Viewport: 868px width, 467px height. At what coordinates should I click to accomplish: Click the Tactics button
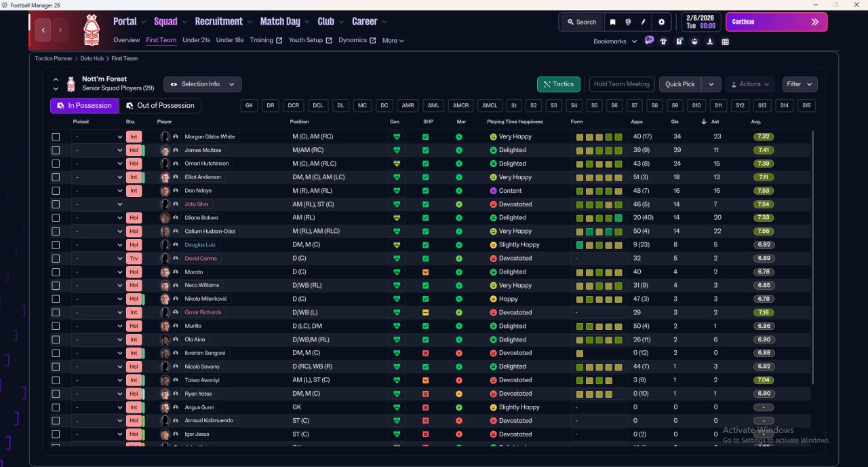[558, 84]
